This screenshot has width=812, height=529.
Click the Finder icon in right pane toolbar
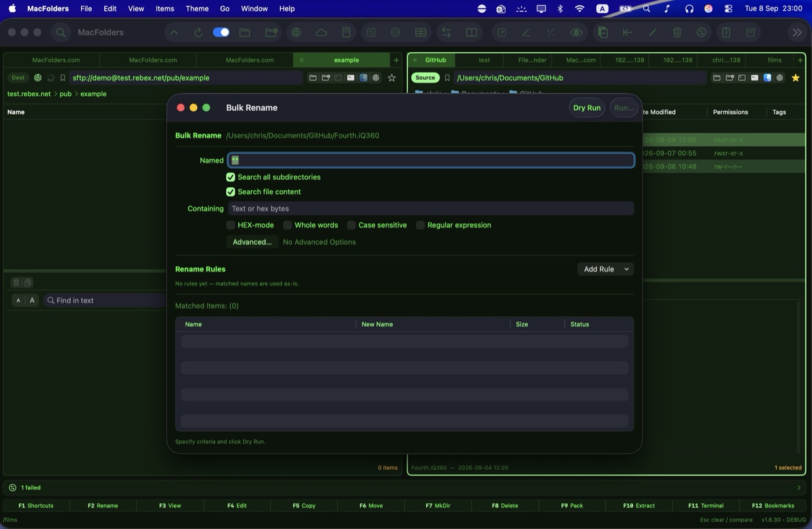[x=767, y=78]
